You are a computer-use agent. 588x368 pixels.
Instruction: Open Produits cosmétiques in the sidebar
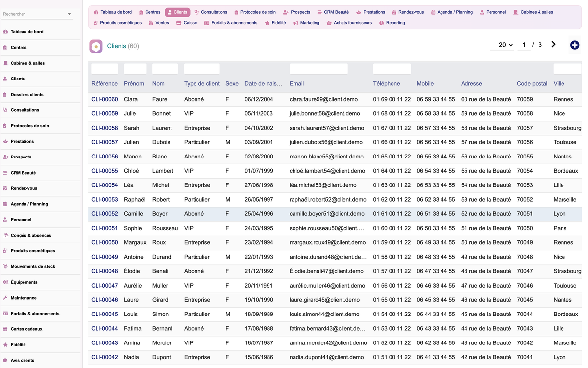[33, 251]
